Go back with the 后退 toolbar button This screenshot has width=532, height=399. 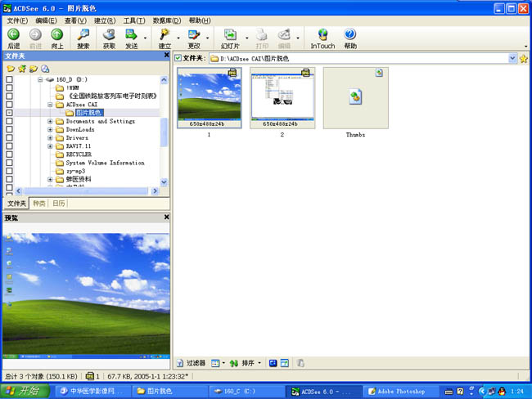[x=14, y=38]
